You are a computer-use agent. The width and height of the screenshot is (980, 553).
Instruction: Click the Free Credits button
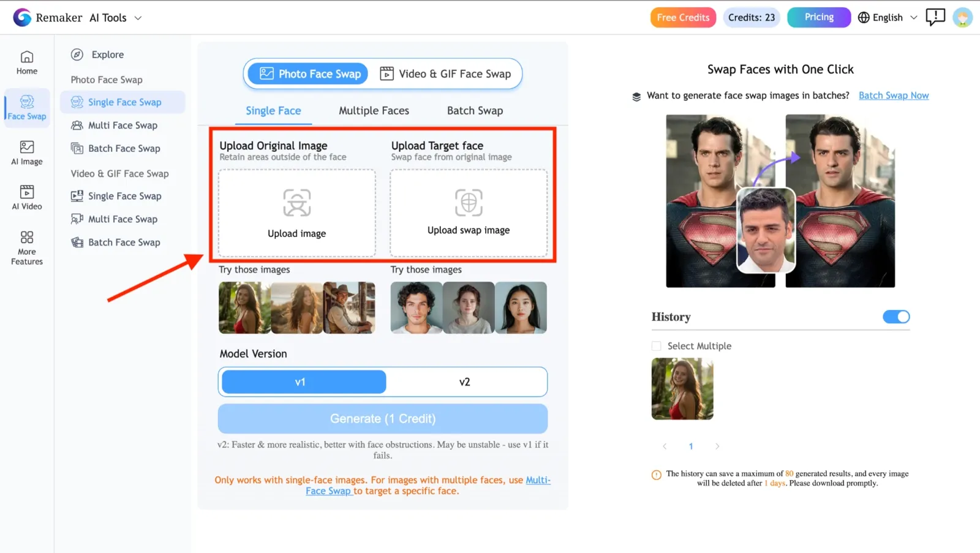[683, 17]
